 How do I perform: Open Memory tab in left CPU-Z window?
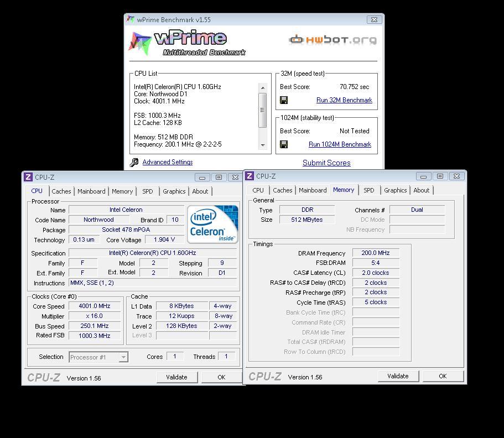click(x=122, y=191)
